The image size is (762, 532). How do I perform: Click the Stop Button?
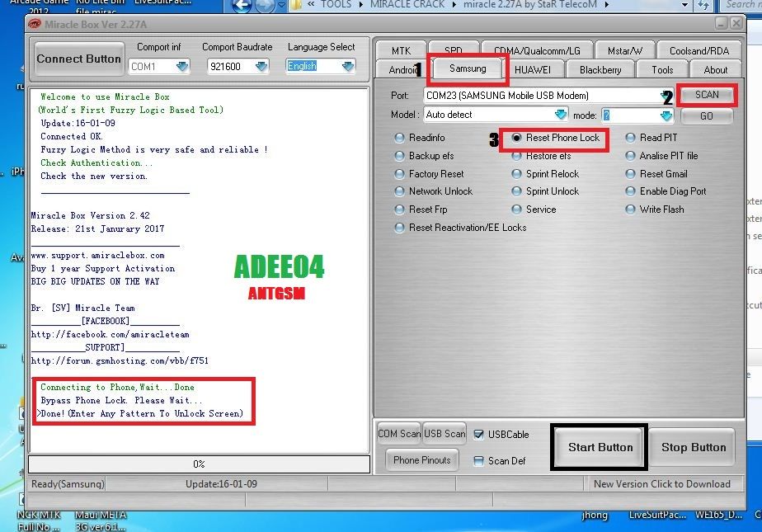pyautogui.click(x=694, y=448)
